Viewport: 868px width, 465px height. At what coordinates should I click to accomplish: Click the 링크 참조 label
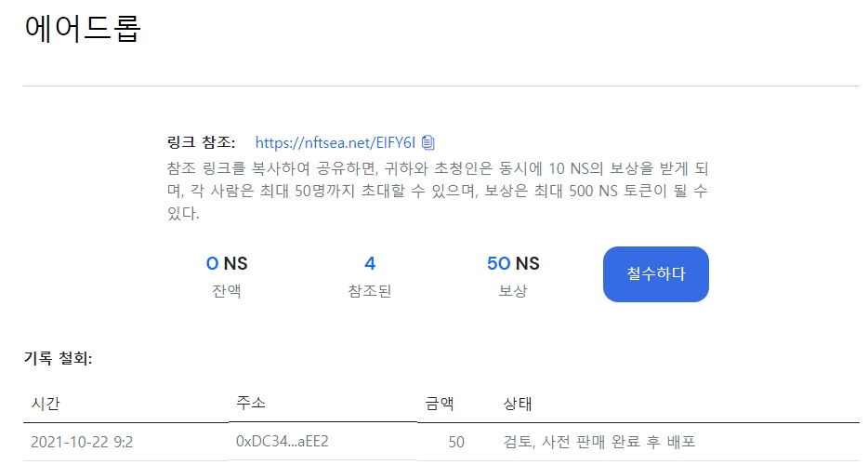coord(201,142)
